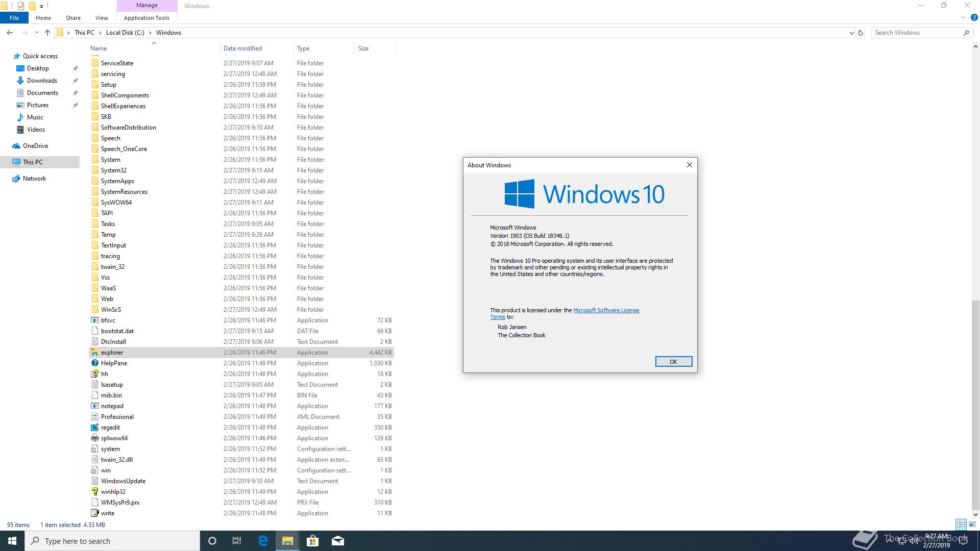
Task: Switch to Details view layout icon
Action: click(961, 524)
